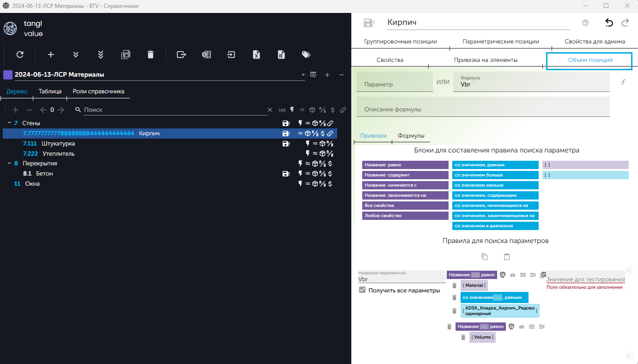
Task: Click the paste rules clipboard icon
Action: [507, 257]
